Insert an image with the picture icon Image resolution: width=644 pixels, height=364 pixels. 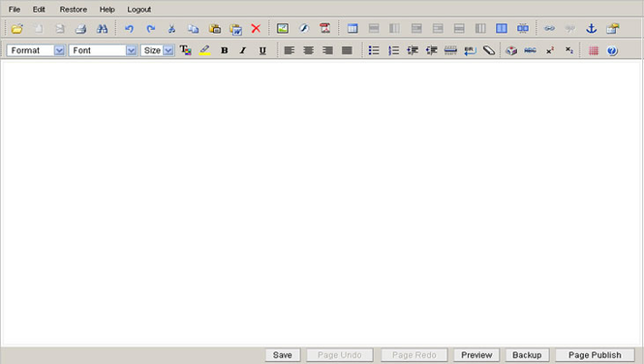[283, 28]
